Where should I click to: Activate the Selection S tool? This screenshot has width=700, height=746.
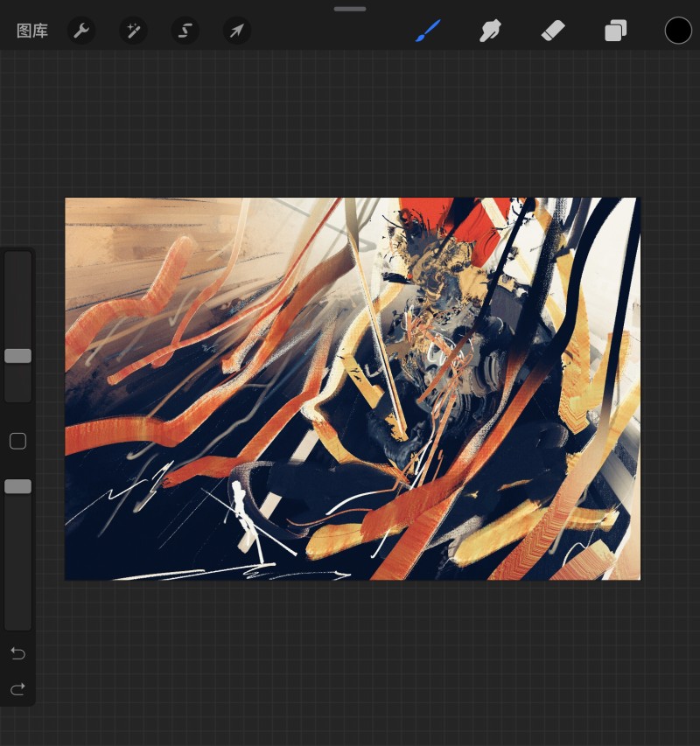(x=185, y=31)
